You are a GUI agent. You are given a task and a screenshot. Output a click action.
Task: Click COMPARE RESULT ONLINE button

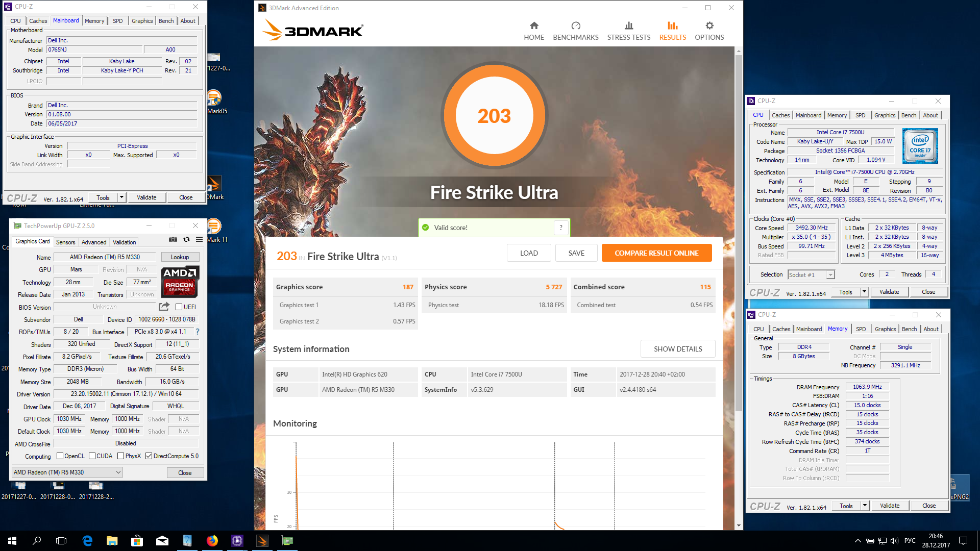tap(656, 253)
